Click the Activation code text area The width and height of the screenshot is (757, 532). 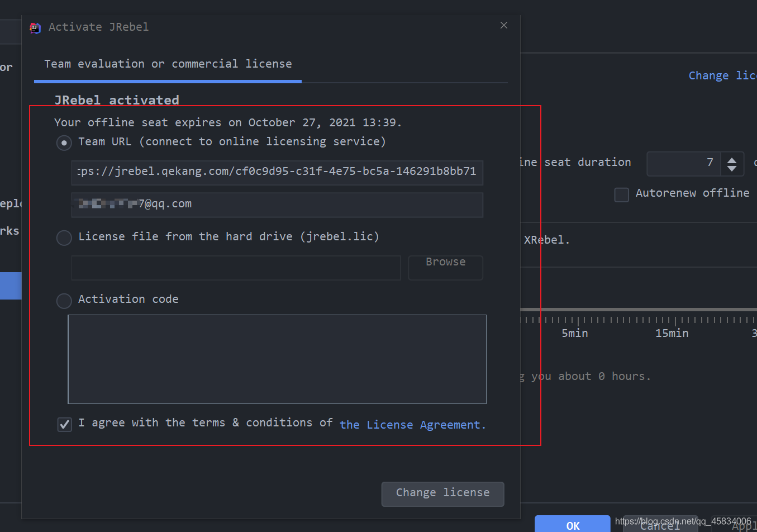[277, 359]
